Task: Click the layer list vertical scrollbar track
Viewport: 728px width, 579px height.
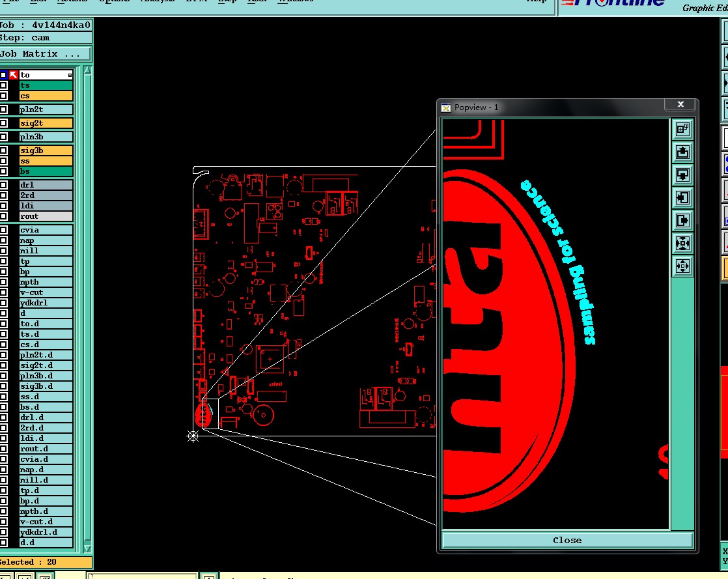Action: coord(87,310)
